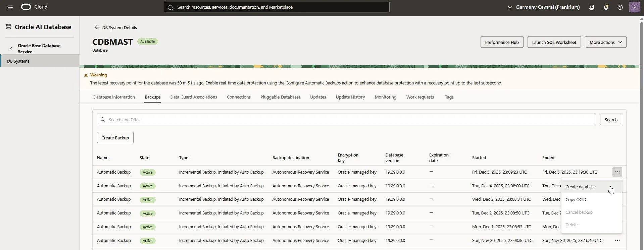Image resolution: width=644 pixels, height=250 pixels.
Task: Click the search magnifier icon in top bar
Action: point(170,7)
